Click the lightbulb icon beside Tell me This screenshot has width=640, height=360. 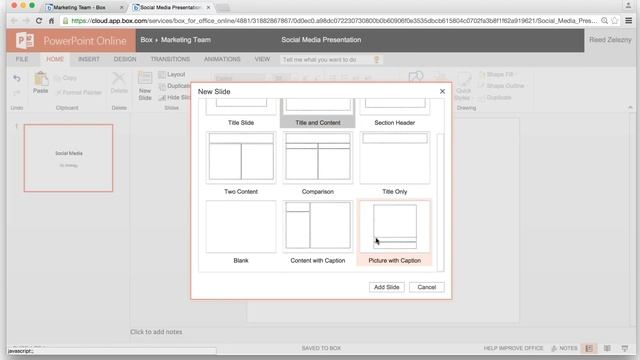click(377, 60)
